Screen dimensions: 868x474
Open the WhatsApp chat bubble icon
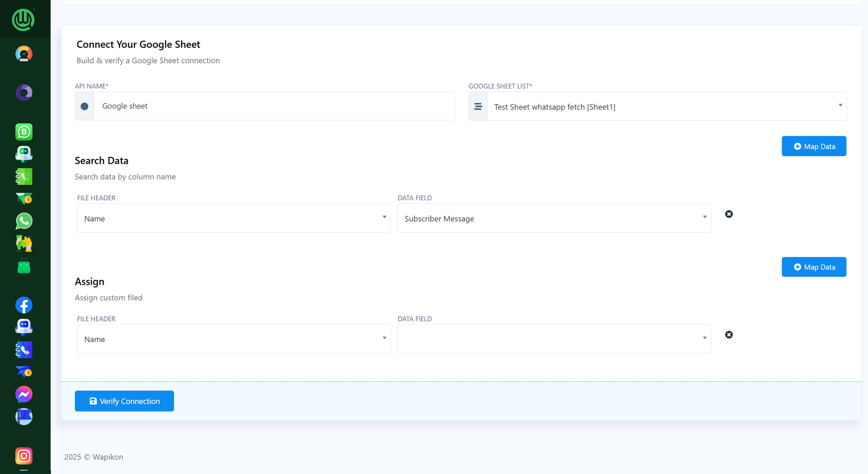pos(24,221)
